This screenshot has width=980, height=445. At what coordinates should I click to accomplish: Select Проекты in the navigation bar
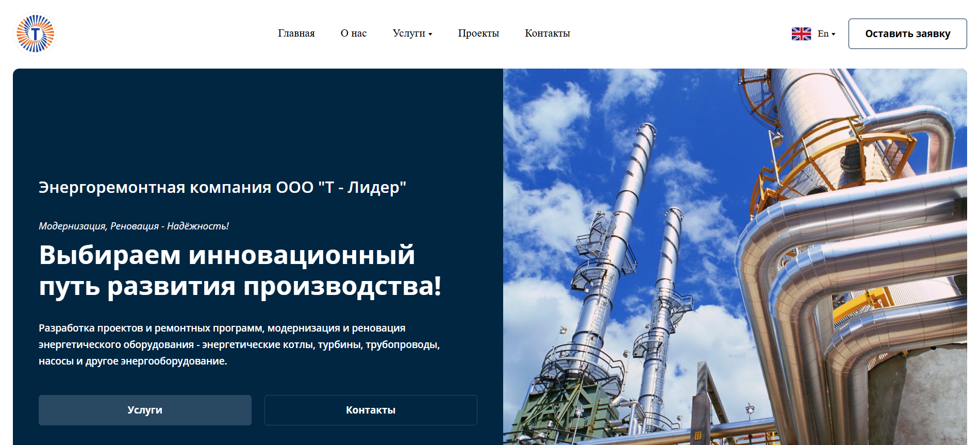click(x=478, y=34)
